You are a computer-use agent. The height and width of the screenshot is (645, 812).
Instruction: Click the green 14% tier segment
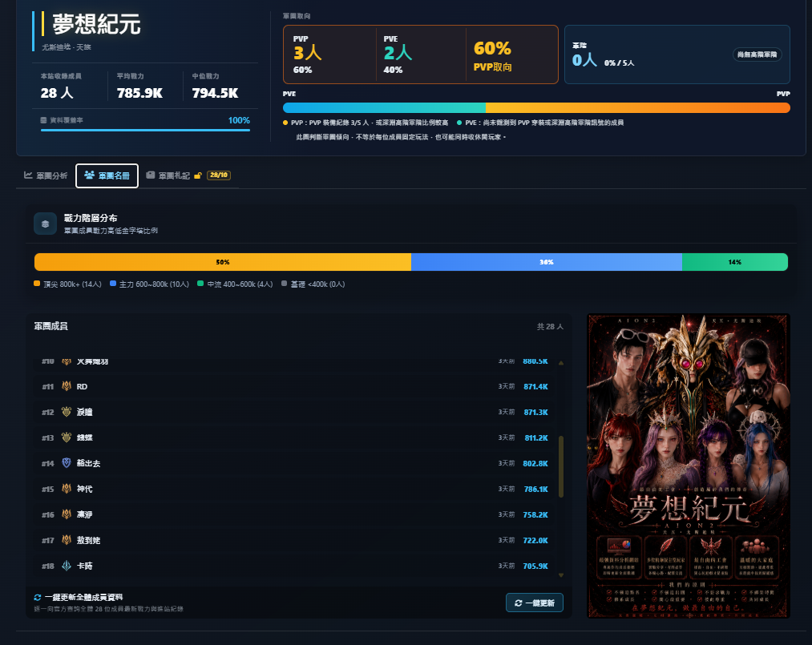point(735,262)
